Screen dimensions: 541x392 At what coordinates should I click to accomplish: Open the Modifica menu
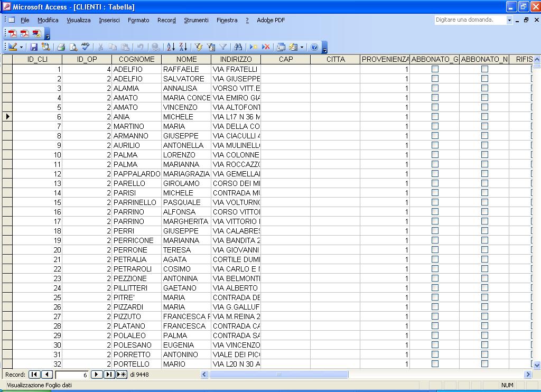(x=48, y=20)
